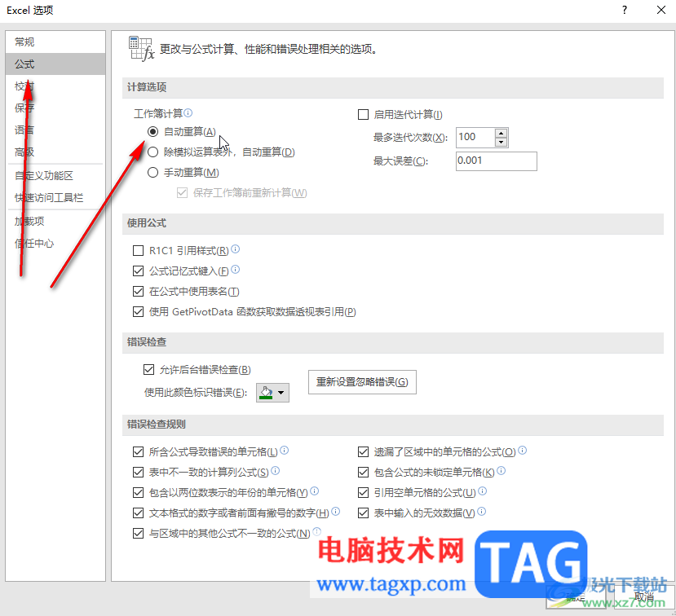Image resolution: width=676 pixels, height=616 pixels.
Task: Toggle 与区域中的其他公式不一致的公式 checkbox
Action: click(x=138, y=533)
